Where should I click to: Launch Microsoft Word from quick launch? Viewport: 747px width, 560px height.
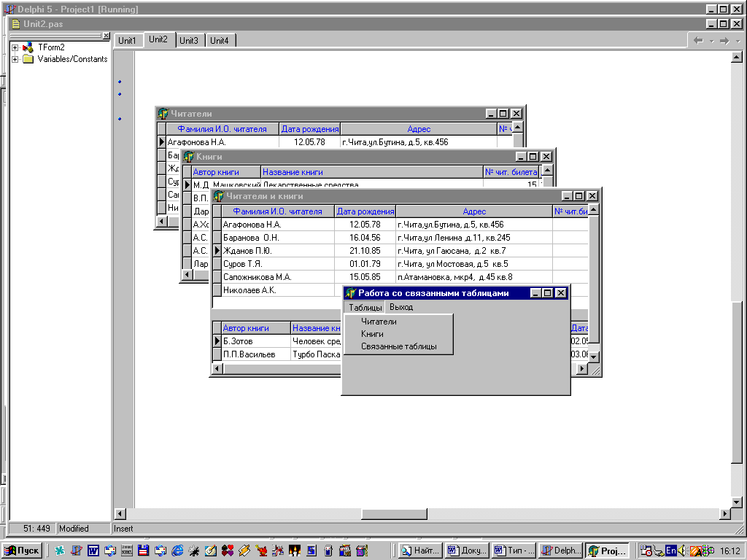coord(93,551)
